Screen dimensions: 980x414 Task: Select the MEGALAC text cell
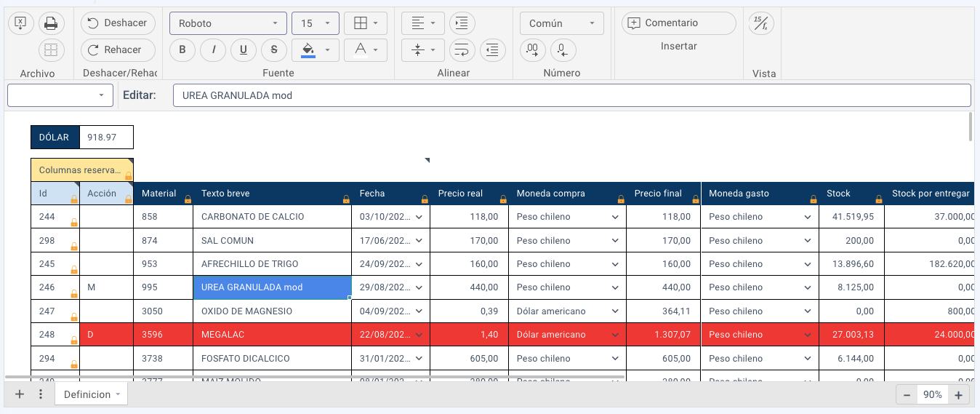click(x=272, y=335)
